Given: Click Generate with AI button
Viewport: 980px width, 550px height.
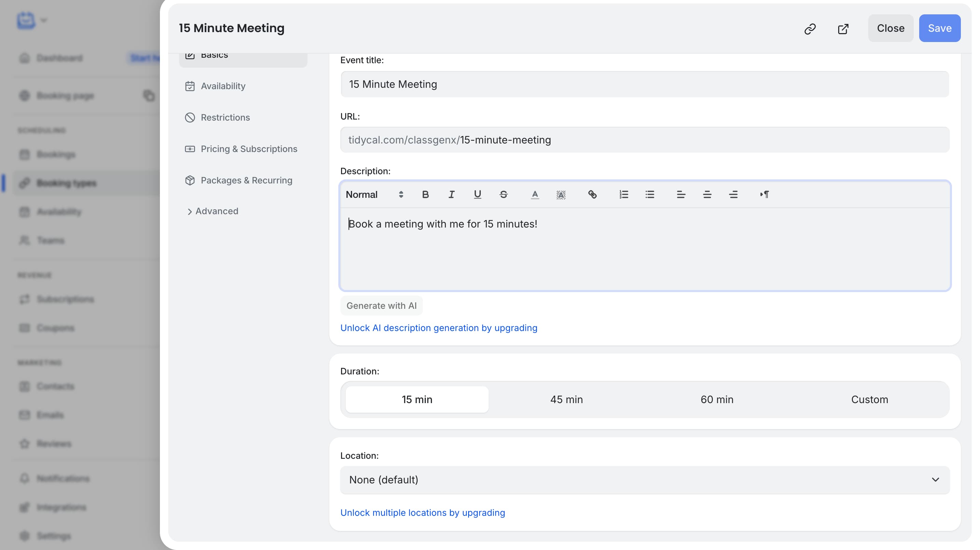Looking at the screenshot, I should tap(381, 306).
